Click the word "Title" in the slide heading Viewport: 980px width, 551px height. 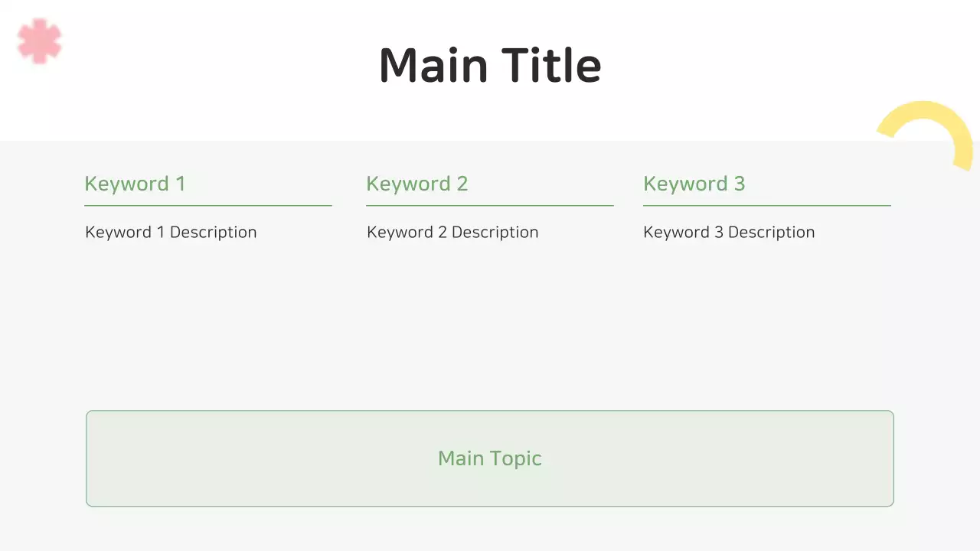[551, 66]
